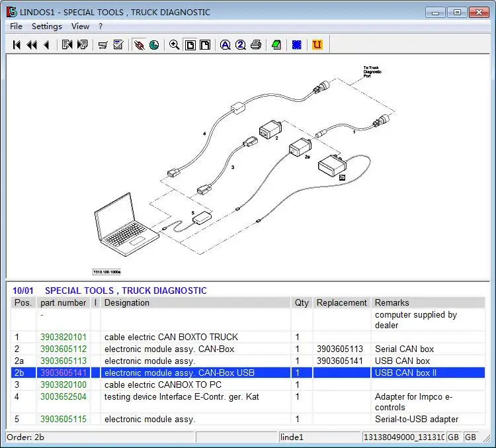Click part number 3903605112
The height and width of the screenshot is (448, 496).
(63, 349)
